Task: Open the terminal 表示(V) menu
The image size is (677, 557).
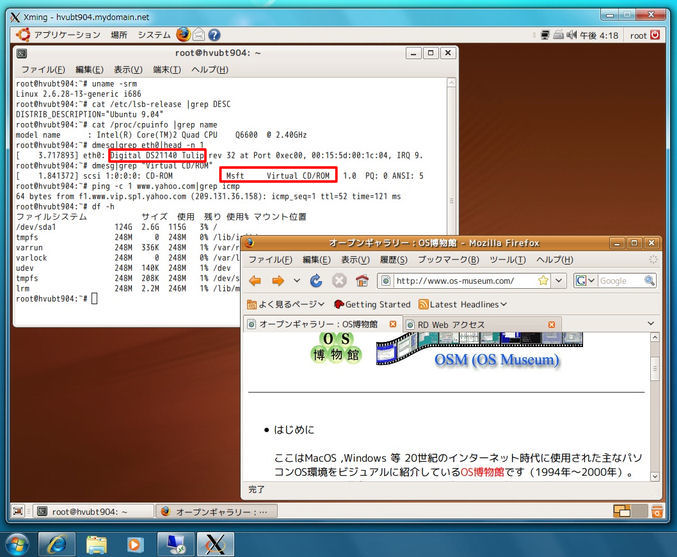Action: (x=128, y=70)
